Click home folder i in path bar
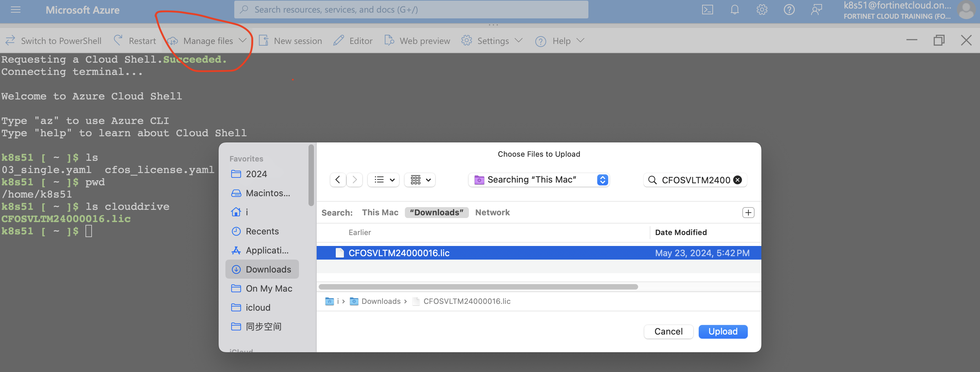Image resolution: width=980 pixels, height=372 pixels. click(x=332, y=301)
